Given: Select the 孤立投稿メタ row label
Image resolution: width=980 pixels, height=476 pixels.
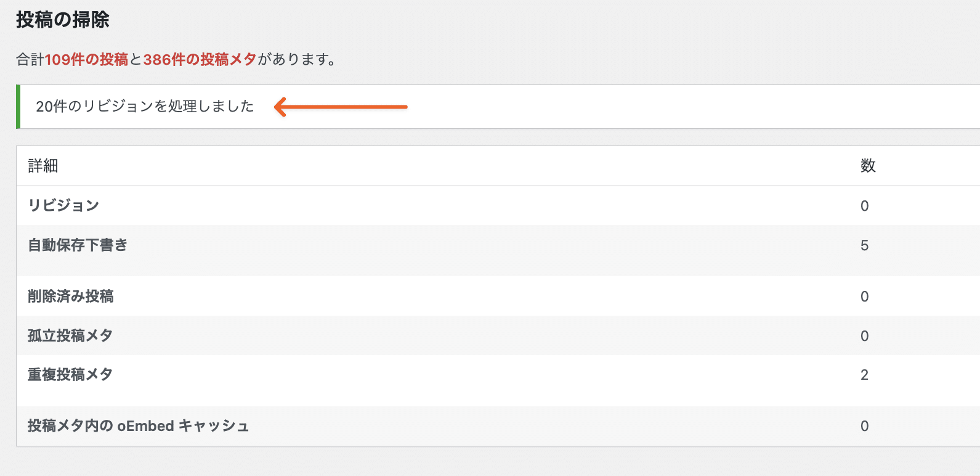Looking at the screenshot, I should 70,335.
